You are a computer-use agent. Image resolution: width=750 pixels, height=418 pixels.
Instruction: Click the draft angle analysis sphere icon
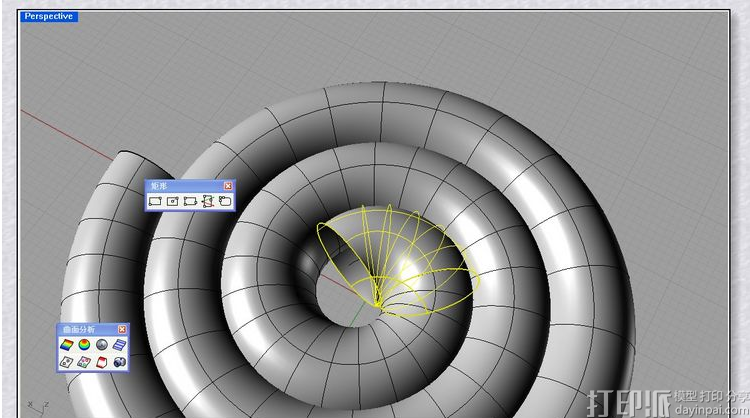[84, 344]
